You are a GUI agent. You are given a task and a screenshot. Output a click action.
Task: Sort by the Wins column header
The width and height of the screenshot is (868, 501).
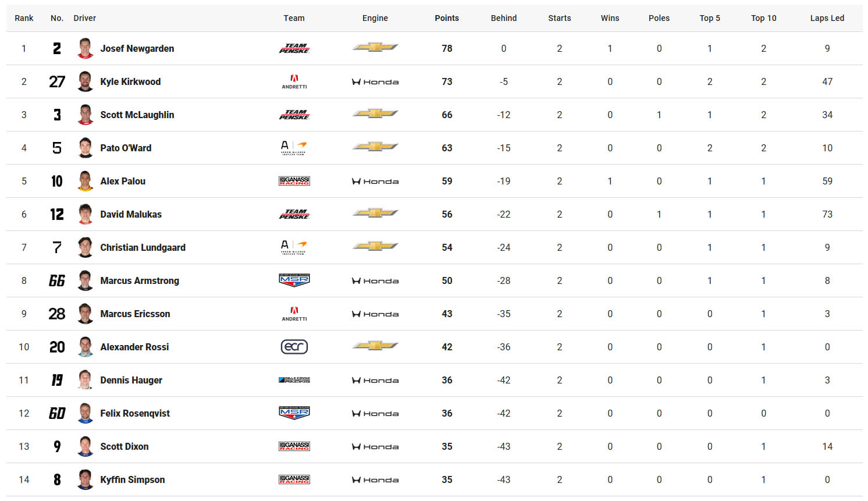(610, 18)
